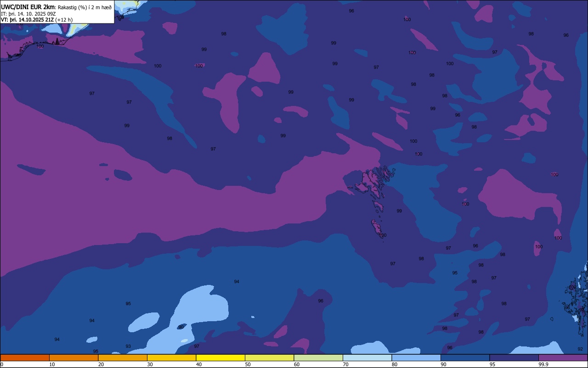Click the "IT: þri. 14. 10. 2025 09Z" line
Image resolution: width=588 pixels, height=368 pixels.
[28, 13]
